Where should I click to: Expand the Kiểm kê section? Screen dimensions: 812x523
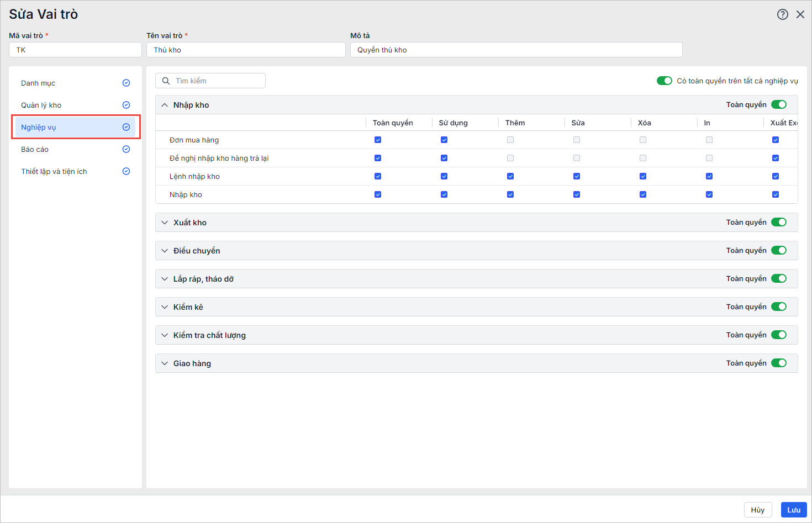(x=165, y=307)
